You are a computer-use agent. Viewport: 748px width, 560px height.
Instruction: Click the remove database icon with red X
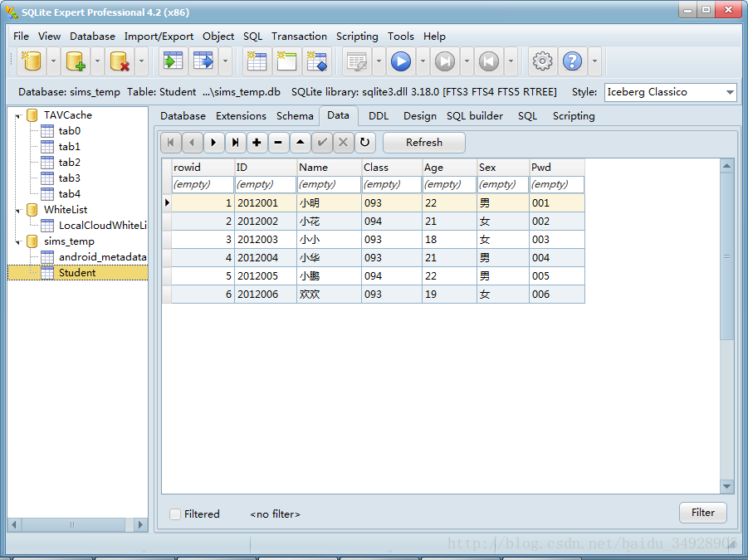point(120,61)
